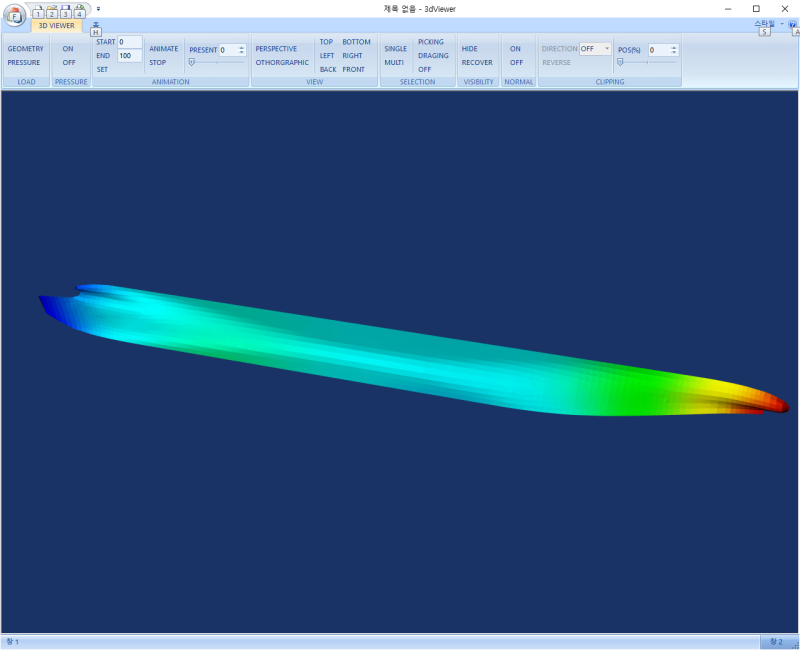Click the clipping position slider thumb
This screenshot has width=800, height=650.
[x=620, y=62]
